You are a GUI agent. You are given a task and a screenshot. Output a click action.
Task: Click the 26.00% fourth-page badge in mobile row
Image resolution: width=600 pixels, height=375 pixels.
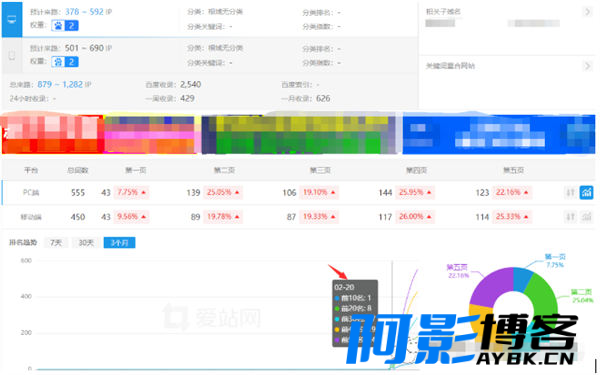(x=416, y=217)
